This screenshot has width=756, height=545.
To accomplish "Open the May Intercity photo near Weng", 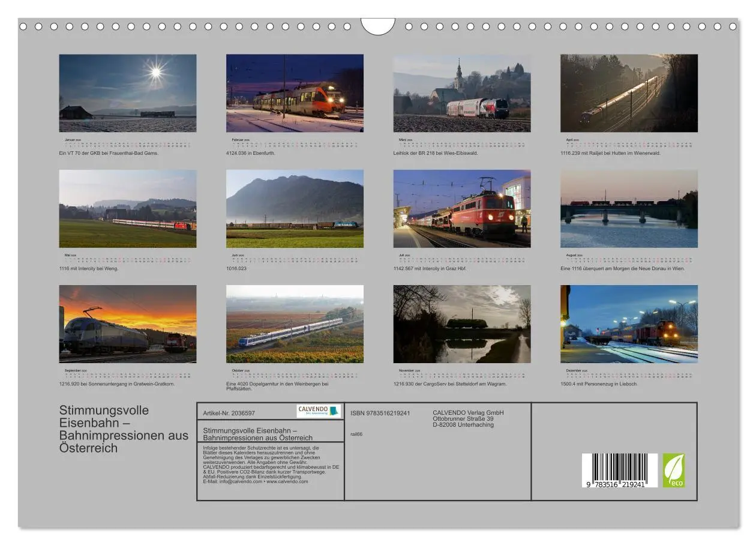I will click(x=128, y=208).
